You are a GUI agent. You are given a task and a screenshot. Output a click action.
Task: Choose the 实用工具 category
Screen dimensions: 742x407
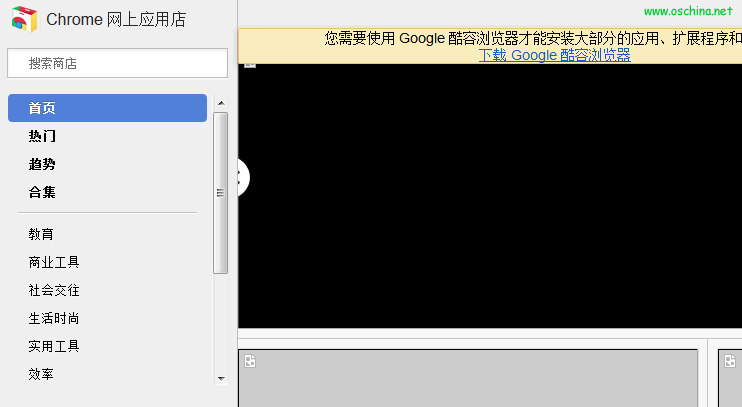pos(54,346)
